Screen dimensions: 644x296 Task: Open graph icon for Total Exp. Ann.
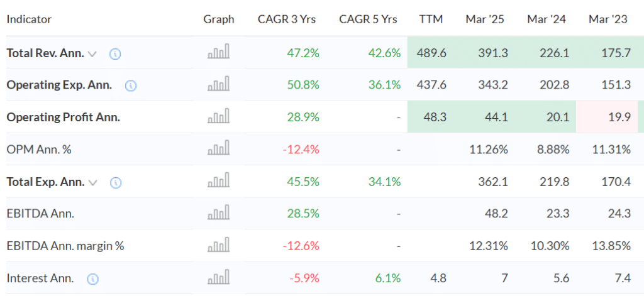(219, 182)
